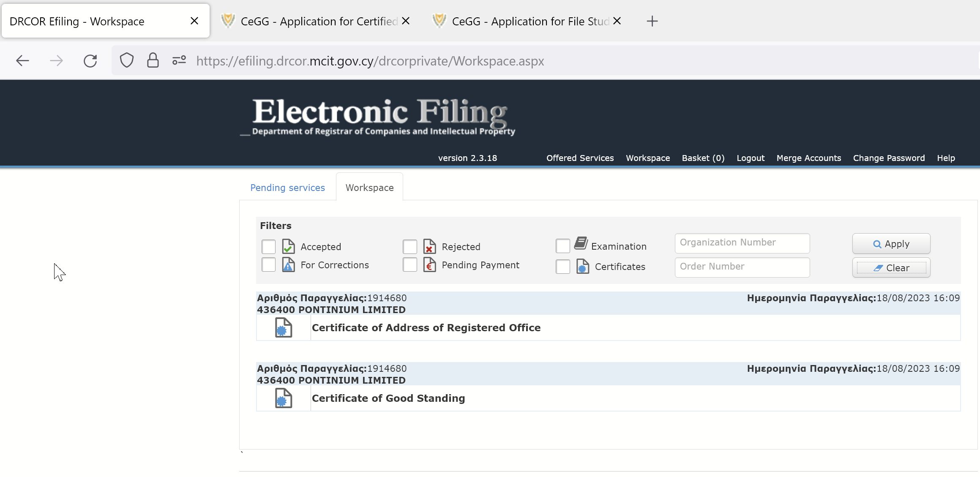
Task: Select the For Corrections checkbox
Action: (268, 265)
